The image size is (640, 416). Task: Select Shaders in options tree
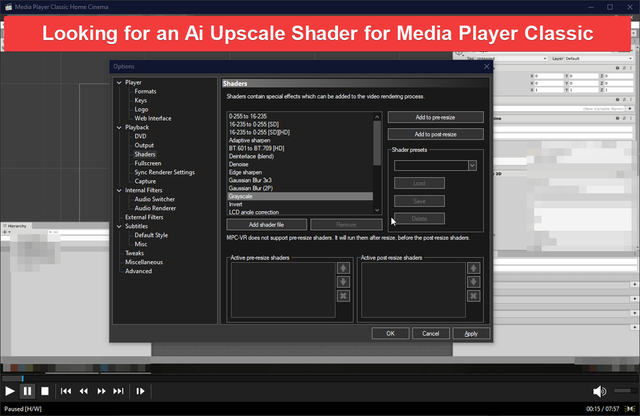(x=145, y=154)
